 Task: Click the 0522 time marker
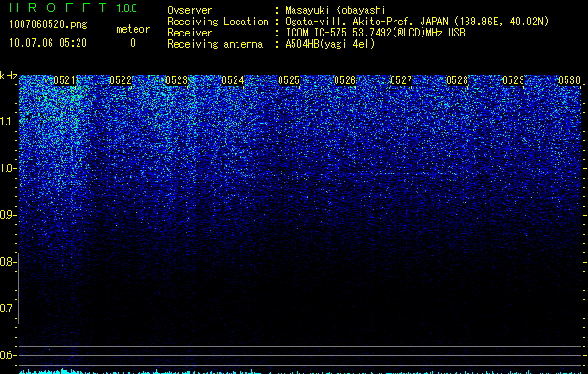click(121, 80)
